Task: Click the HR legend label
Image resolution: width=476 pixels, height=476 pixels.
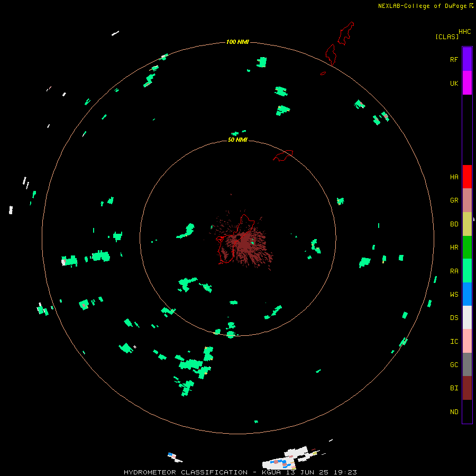Action: (x=454, y=248)
